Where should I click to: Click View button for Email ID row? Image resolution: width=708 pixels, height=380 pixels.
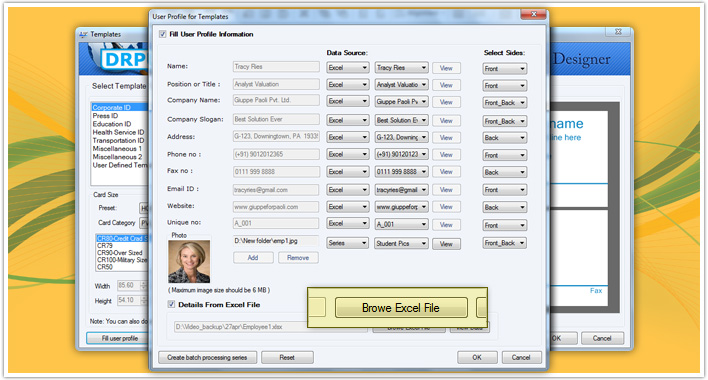pyautogui.click(x=446, y=190)
